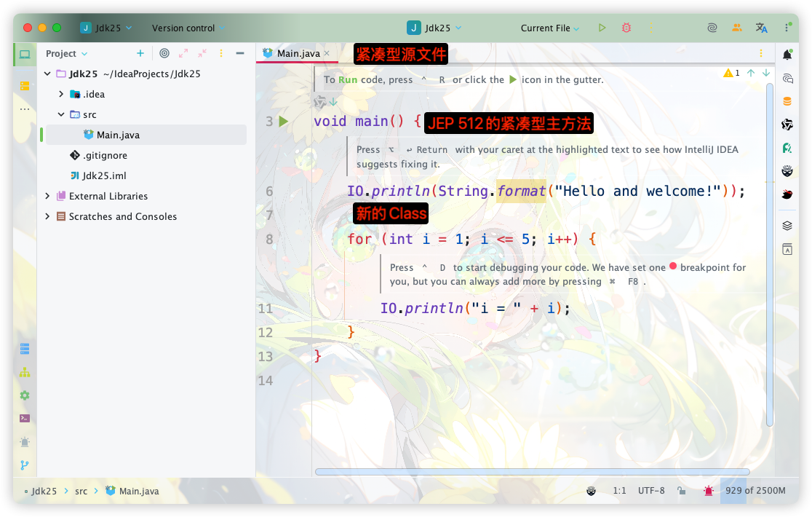Viewport: 812px width, 517px height.
Task: Open the Database tool window icon
Action: pos(787,101)
